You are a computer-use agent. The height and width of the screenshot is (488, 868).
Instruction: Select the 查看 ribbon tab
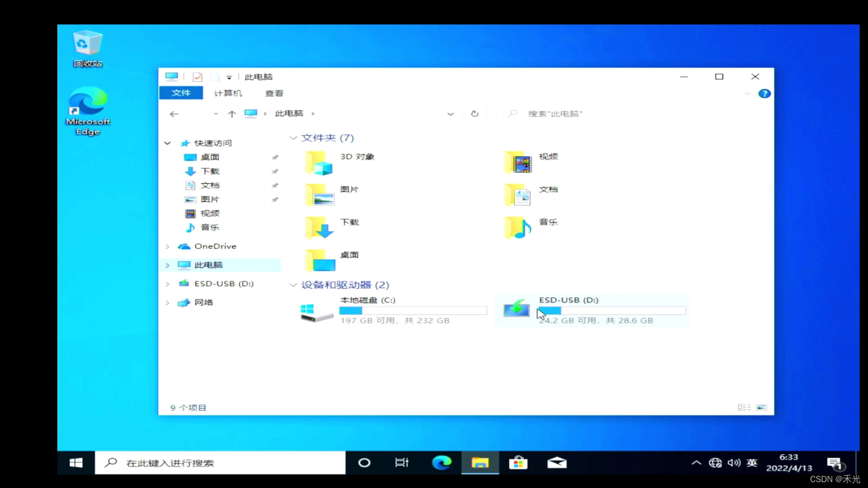click(274, 93)
